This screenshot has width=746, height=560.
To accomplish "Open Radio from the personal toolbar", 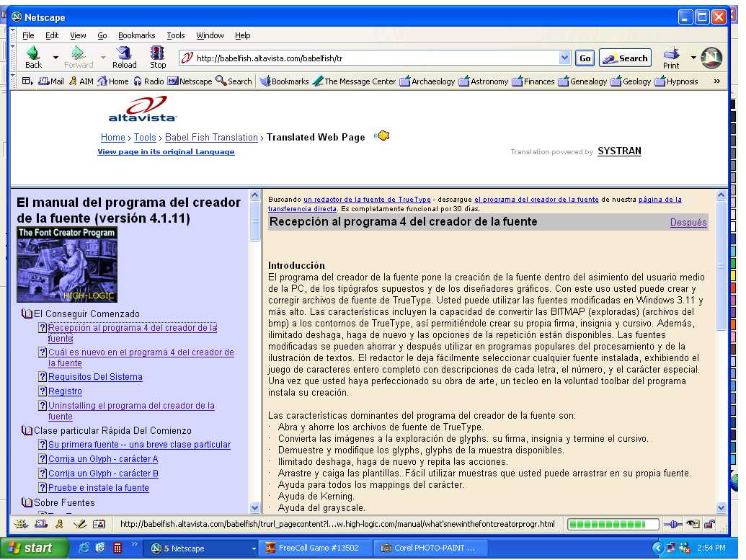I will pyautogui.click(x=149, y=81).
